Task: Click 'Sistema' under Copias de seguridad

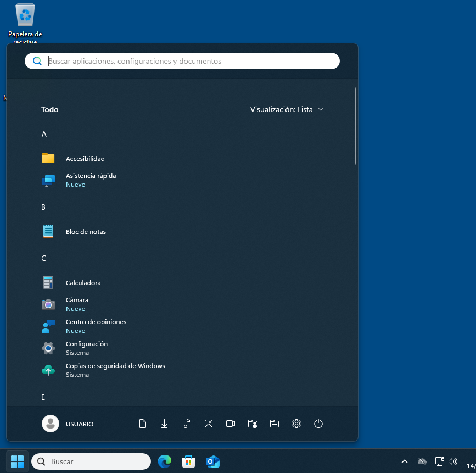Action: pos(77,375)
